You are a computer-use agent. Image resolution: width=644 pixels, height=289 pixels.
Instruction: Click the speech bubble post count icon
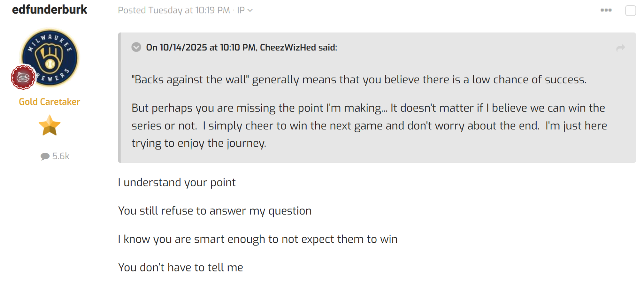pyautogui.click(x=45, y=156)
